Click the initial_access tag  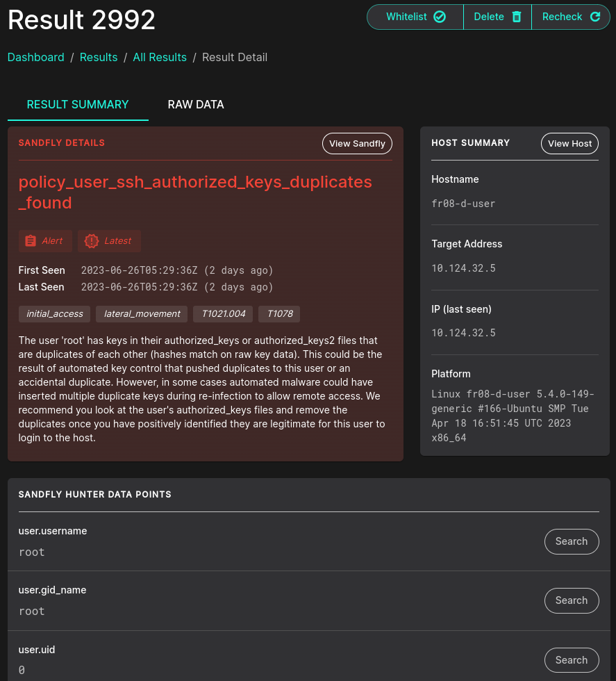pyautogui.click(x=54, y=313)
